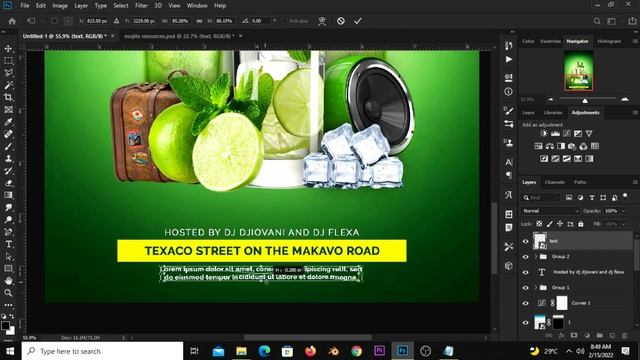Create a new group folder icon
This screenshot has height=360, width=640.
point(599,336)
